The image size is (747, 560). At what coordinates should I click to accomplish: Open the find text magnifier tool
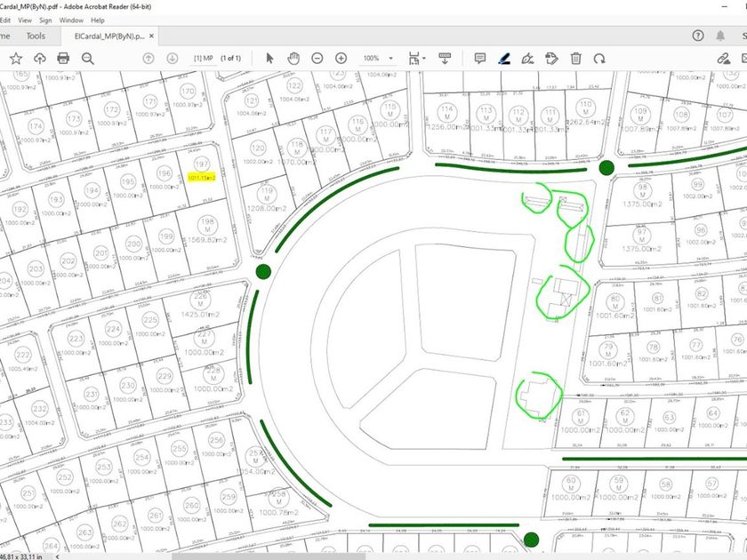click(x=88, y=58)
